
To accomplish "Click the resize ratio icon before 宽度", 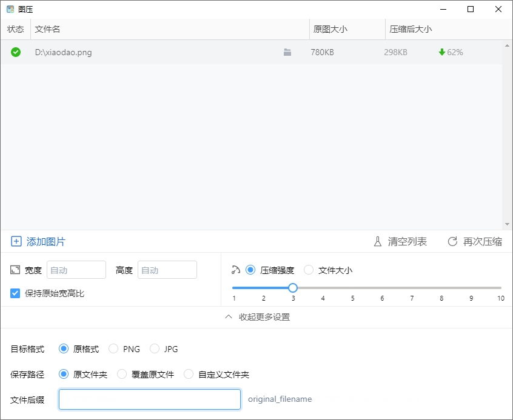I will point(15,270).
